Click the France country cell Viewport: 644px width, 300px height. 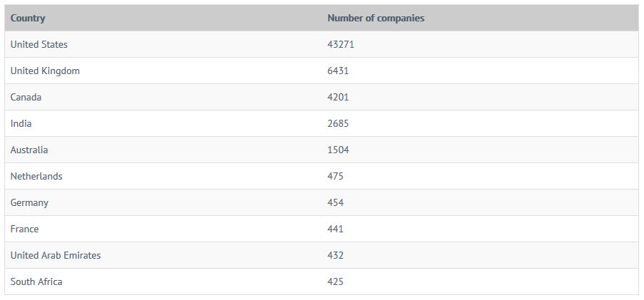pos(25,229)
